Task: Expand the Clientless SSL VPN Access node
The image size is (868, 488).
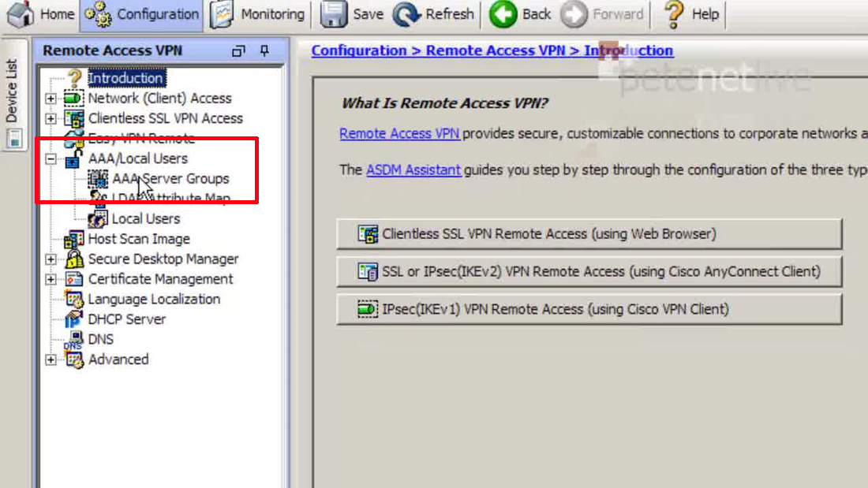Action: pyautogui.click(x=51, y=118)
